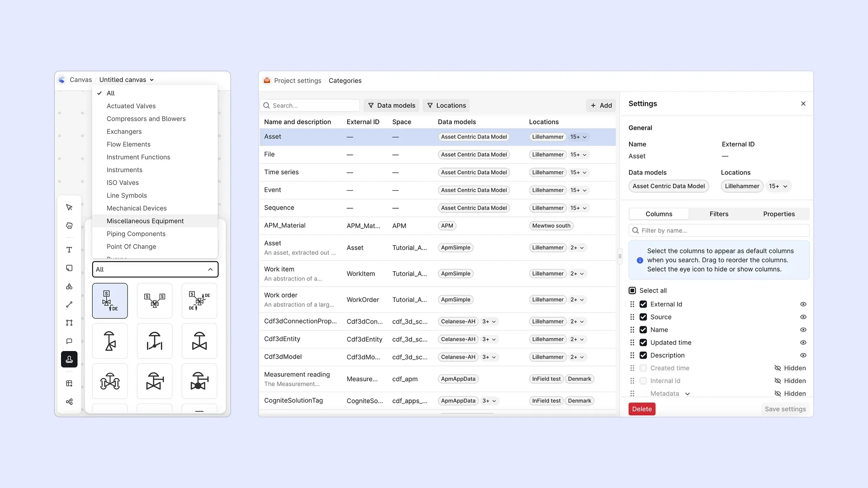Open the Data models filter button

(x=392, y=106)
